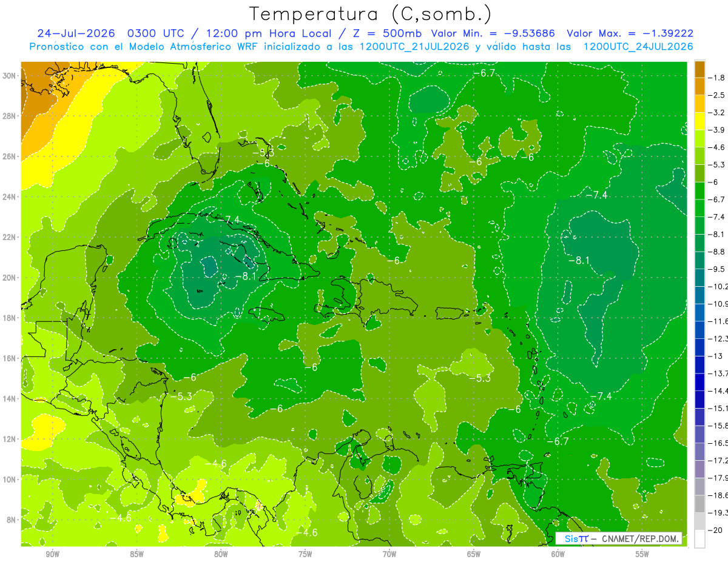Click the "14N" latitude axis label

pyautogui.click(x=9, y=399)
